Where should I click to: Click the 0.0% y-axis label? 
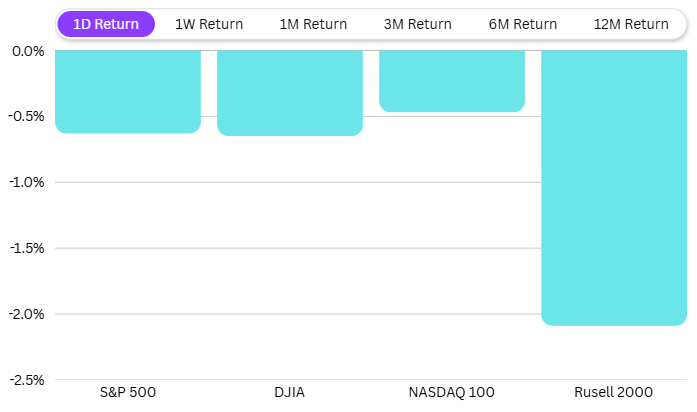point(28,51)
